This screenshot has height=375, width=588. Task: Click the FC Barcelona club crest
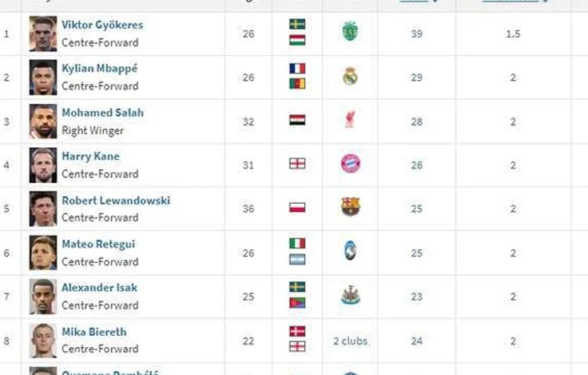point(350,207)
